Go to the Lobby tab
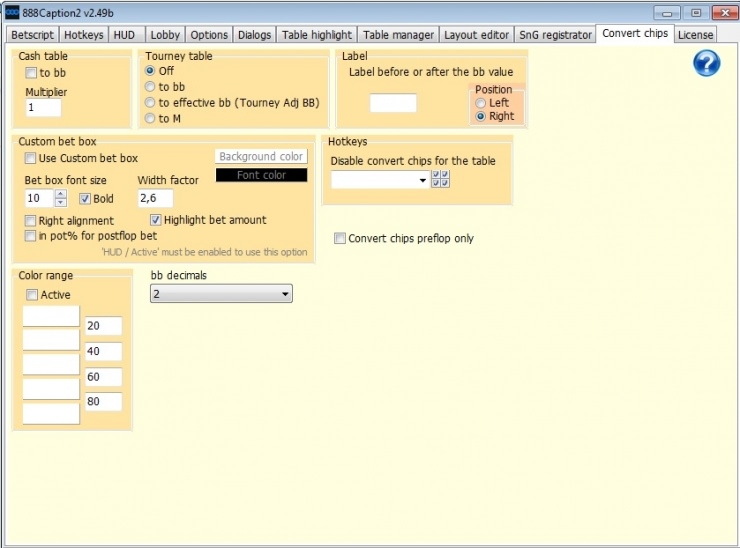This screenshot has height=548, width=740. point(165,35)
